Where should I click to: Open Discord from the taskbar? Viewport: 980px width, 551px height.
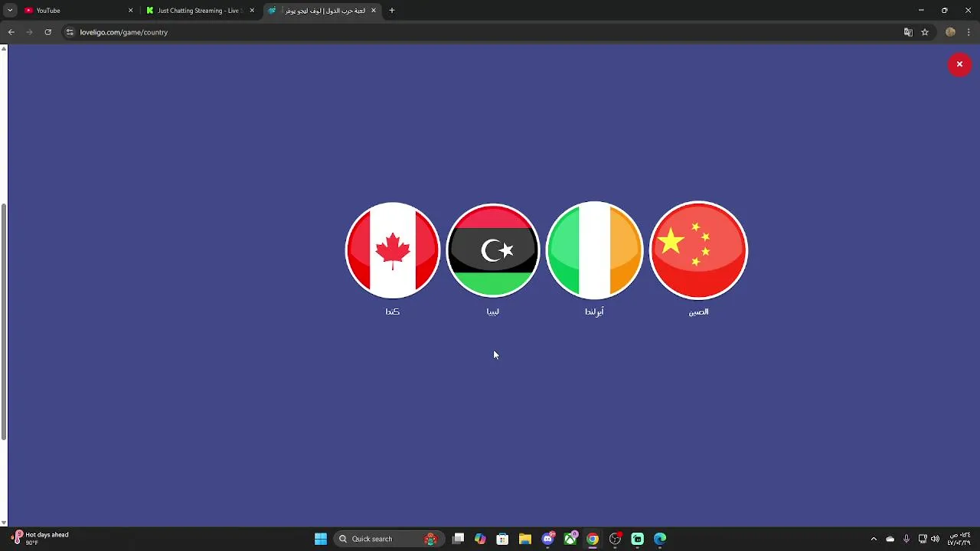click(x=548, y=539)
